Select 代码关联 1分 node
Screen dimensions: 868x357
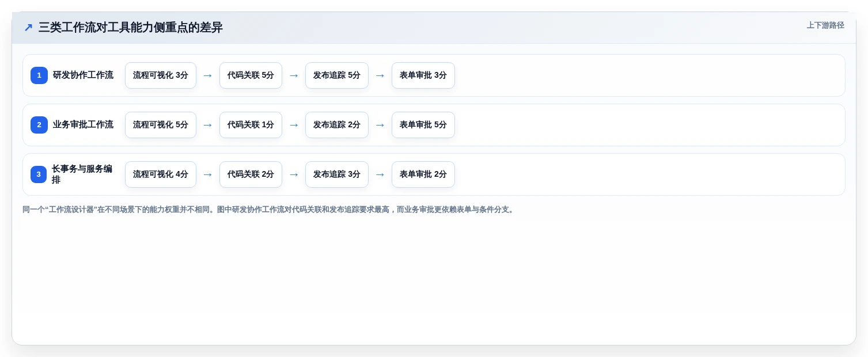click(251, 125)
